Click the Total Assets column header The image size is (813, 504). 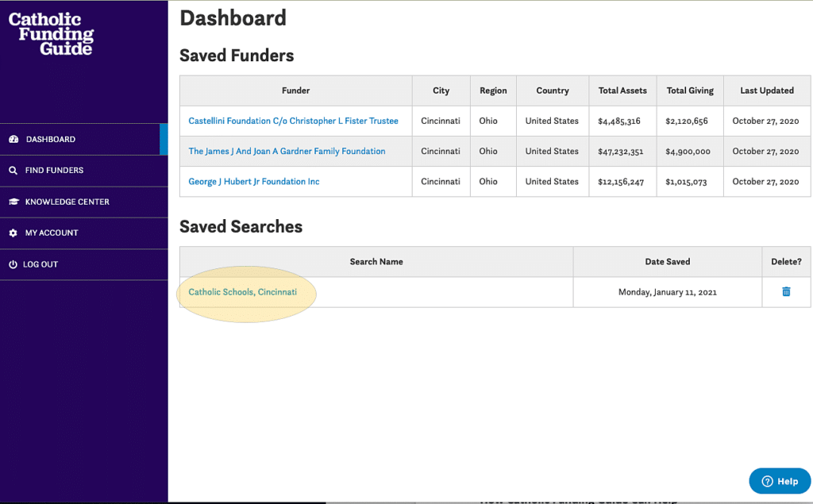(x=622, y=90)
